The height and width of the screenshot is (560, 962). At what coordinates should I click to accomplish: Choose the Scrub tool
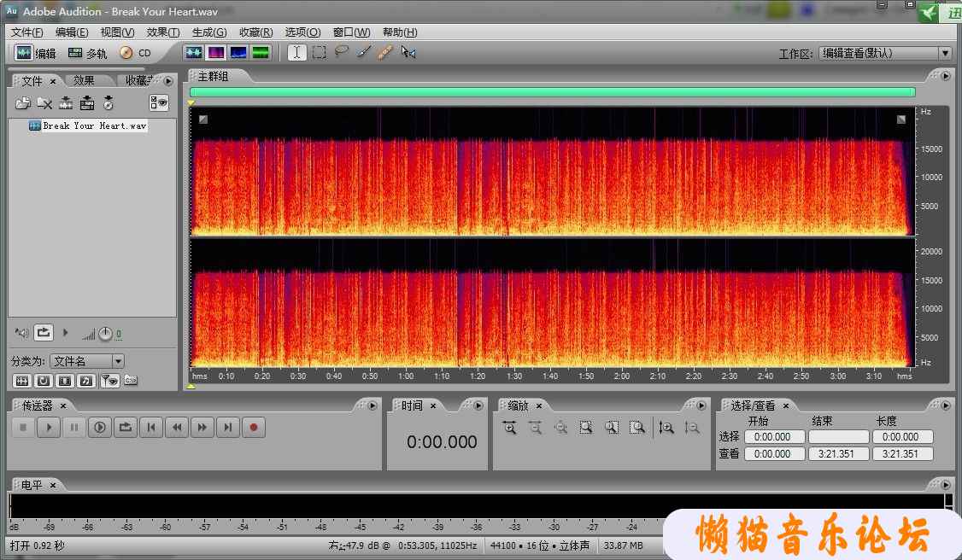[x=408, y=53]
